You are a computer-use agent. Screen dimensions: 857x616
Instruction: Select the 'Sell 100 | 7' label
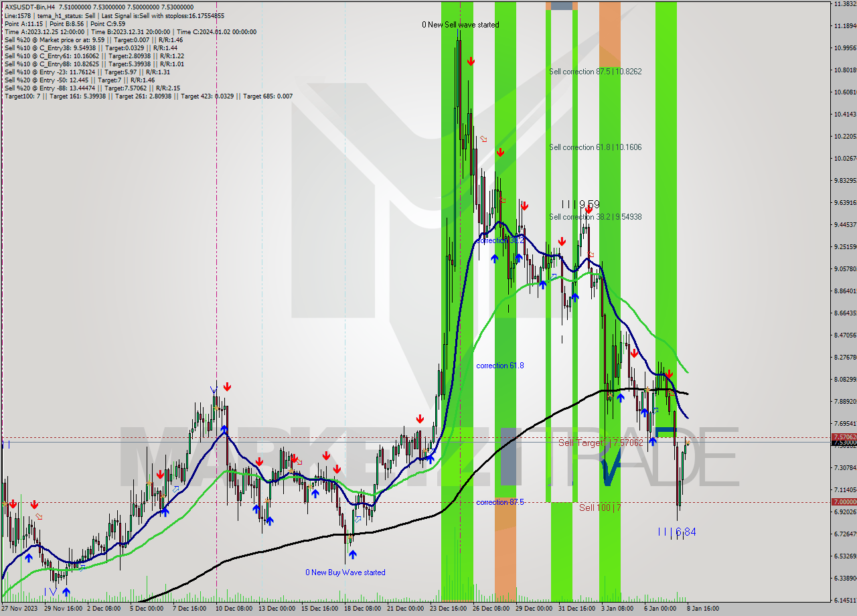coord(600,508)
